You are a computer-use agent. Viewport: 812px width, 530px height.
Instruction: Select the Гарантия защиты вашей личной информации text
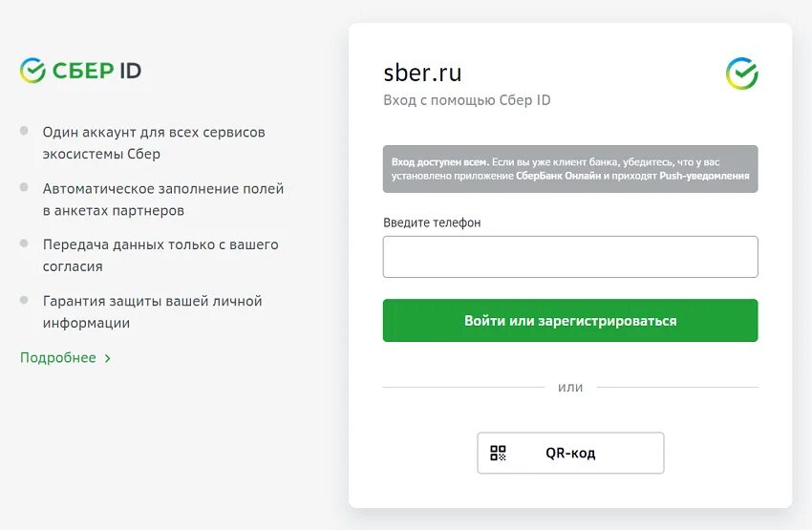point(152,311)
